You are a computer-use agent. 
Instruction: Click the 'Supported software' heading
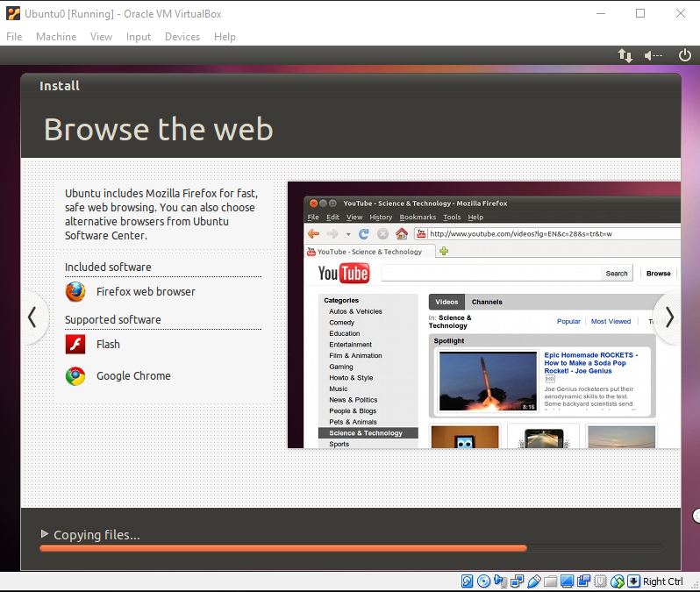[x=113, y=319]
